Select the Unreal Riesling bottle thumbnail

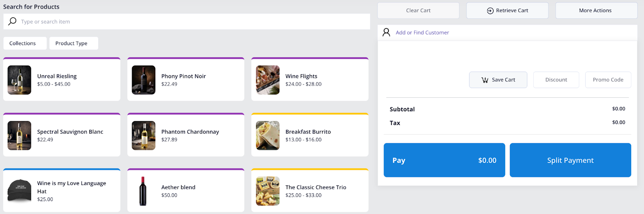tap(19, 80)
